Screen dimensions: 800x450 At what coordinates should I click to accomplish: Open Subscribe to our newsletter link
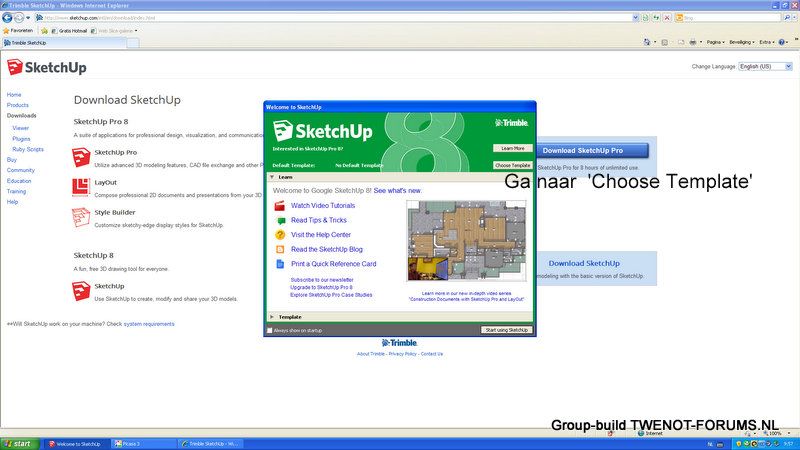click(322, 280)
